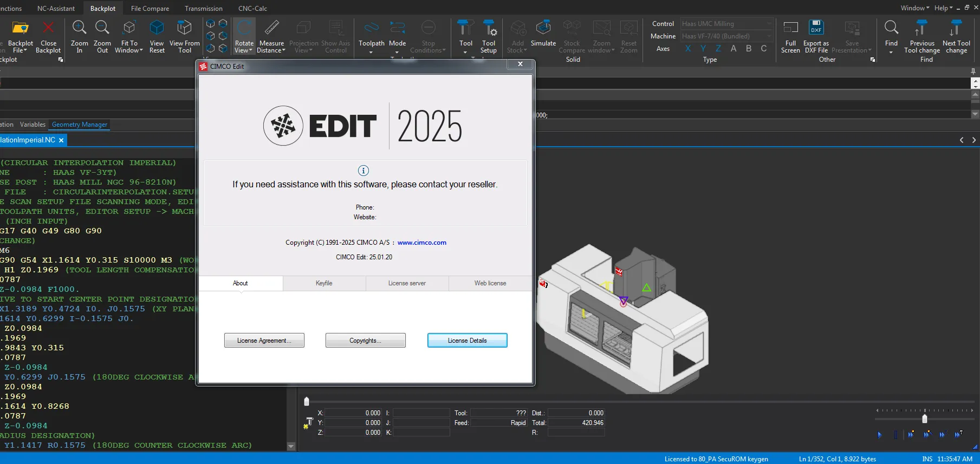Screen dimensions: 980x464
Task: Open the Window menu
Action: click(x=915, y=8)
